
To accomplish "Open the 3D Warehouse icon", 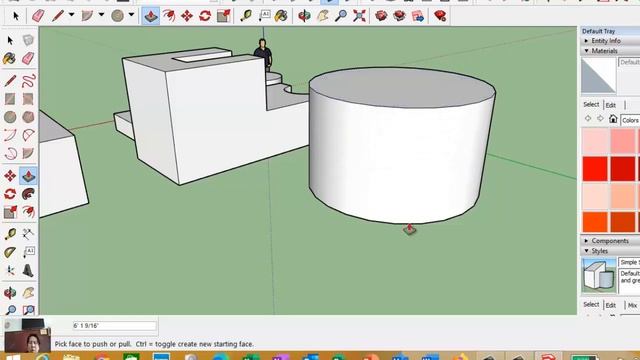I will [381, 16].
